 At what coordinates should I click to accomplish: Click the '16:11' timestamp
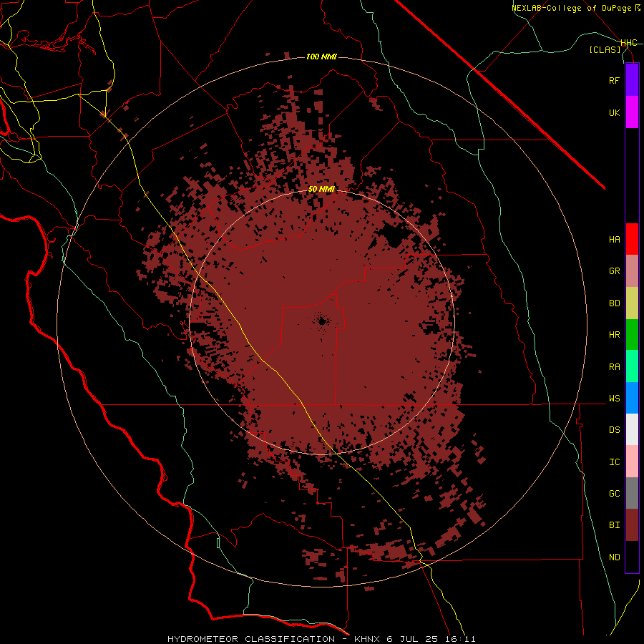[x=460, y=639]
